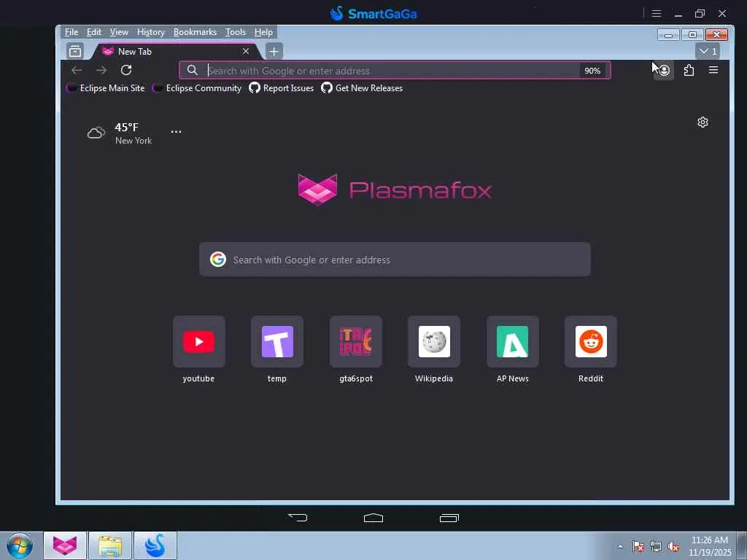Open weather widget options menu dots

point(177,131)
